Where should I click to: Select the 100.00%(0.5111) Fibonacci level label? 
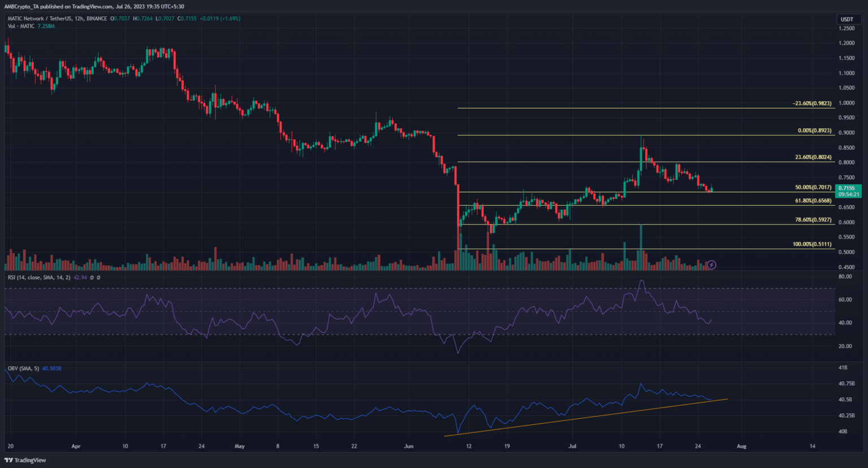tap(811, 244)
